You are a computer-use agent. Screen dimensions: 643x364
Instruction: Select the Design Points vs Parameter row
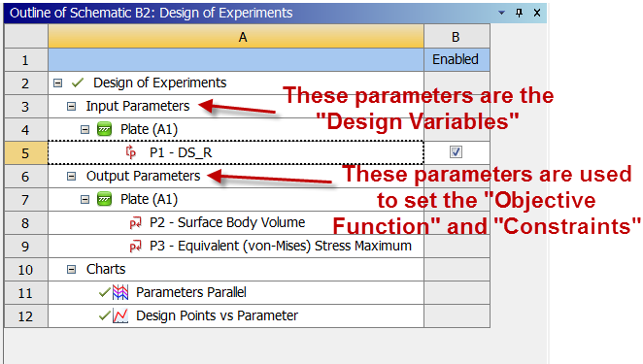(x=236, y=315)
